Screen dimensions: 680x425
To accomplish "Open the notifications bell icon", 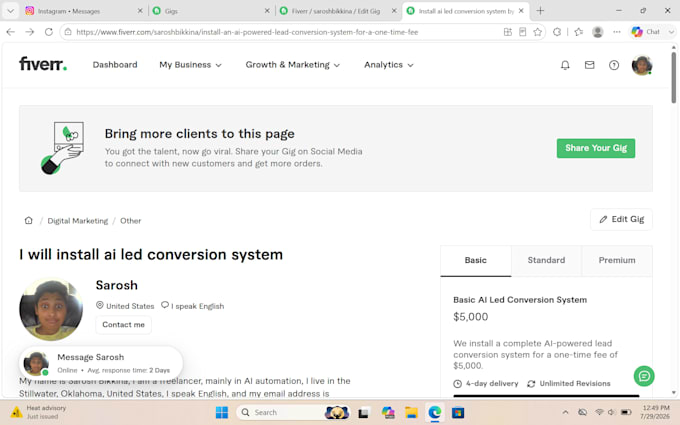I will tap(565, 65).
